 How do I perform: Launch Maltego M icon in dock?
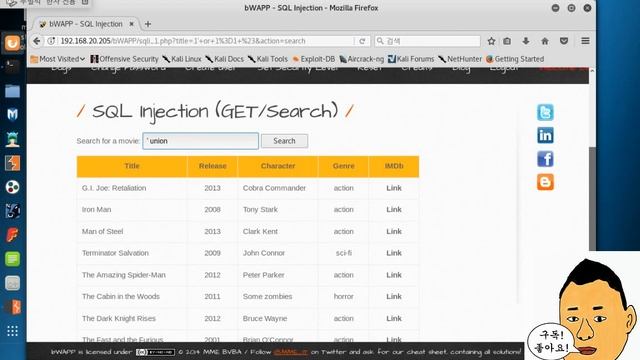point(12,114)
